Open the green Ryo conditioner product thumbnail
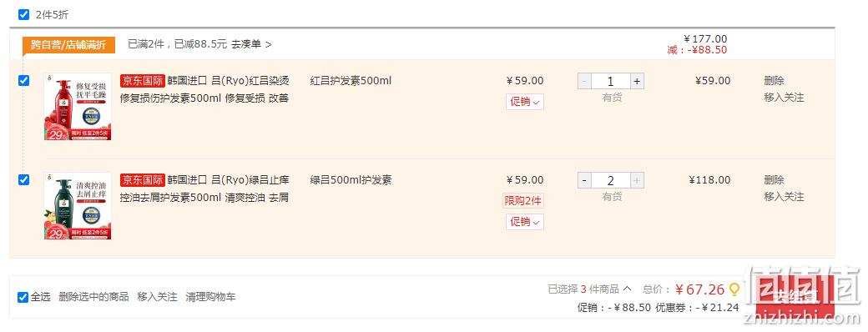This screenshot has height=332, width=868. (x=78, y=206)
